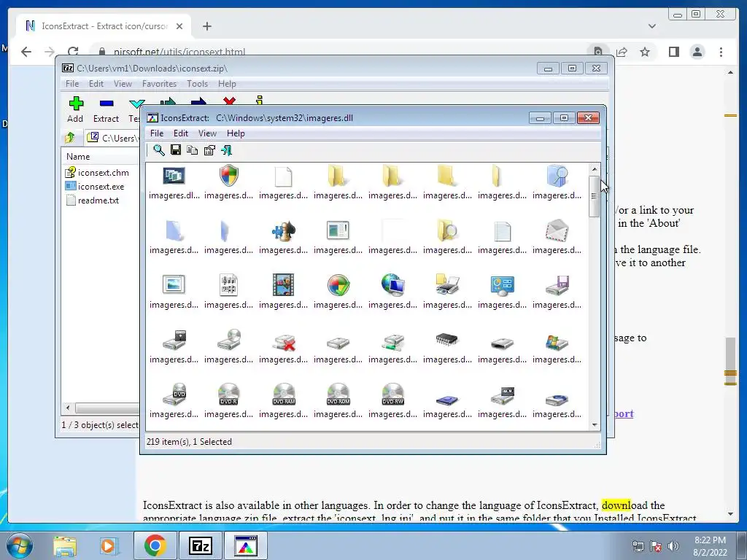Select the DVD-ROM disc icon thumbnail
This screenshot has width=747, height=560.
coord(338,394)
